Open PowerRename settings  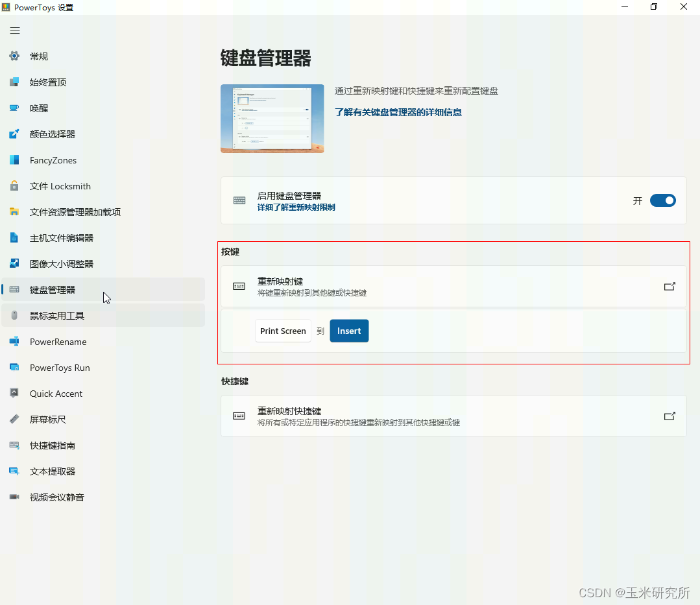pos(103,341)
